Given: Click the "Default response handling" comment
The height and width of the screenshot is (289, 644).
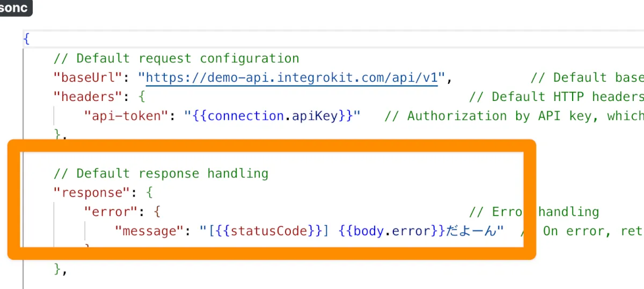Looking at the screenshot, I should pos(160,173).
